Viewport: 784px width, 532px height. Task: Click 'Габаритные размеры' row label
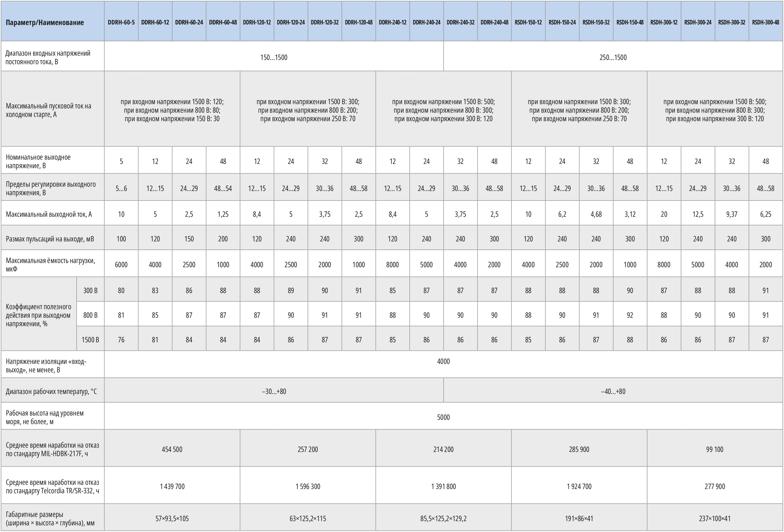pyautogui.click(x=53, y=517)
